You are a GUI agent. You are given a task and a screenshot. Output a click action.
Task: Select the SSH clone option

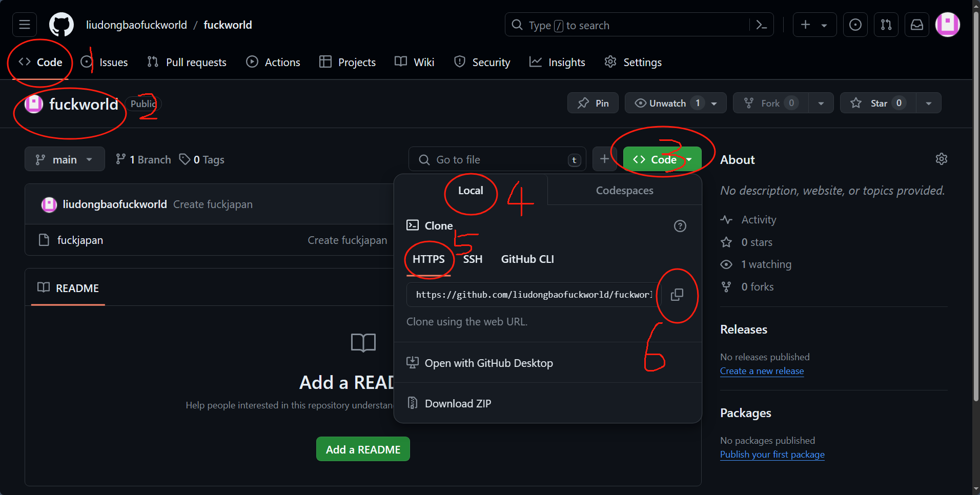473,259
